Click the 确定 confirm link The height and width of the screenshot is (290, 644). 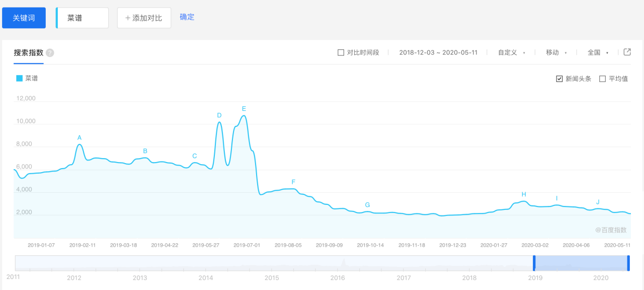click(187, 17)
